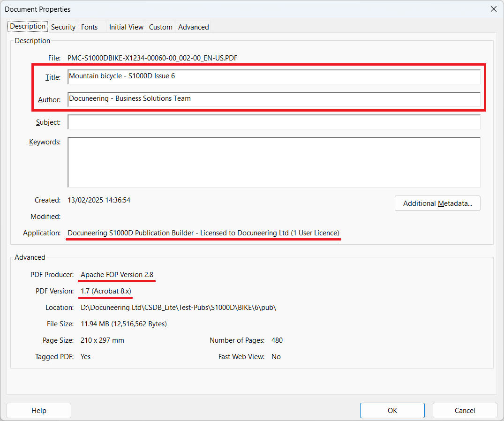Open the Advanced tab
This screenshot has width=504, height=421.
pos(194,27)
